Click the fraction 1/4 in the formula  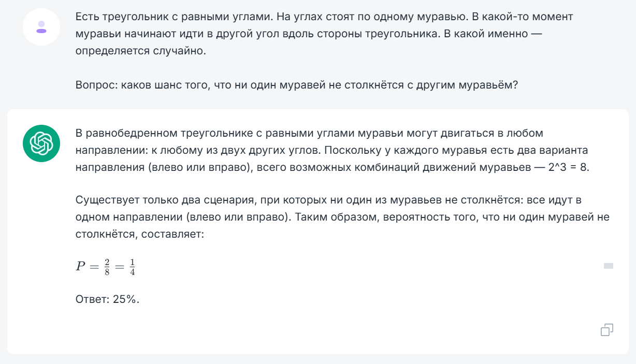132,267
